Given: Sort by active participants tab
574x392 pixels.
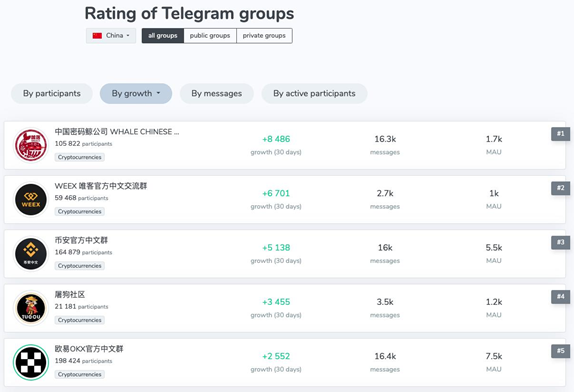Looking at the screenshot, I should click(x=314, y=93).
